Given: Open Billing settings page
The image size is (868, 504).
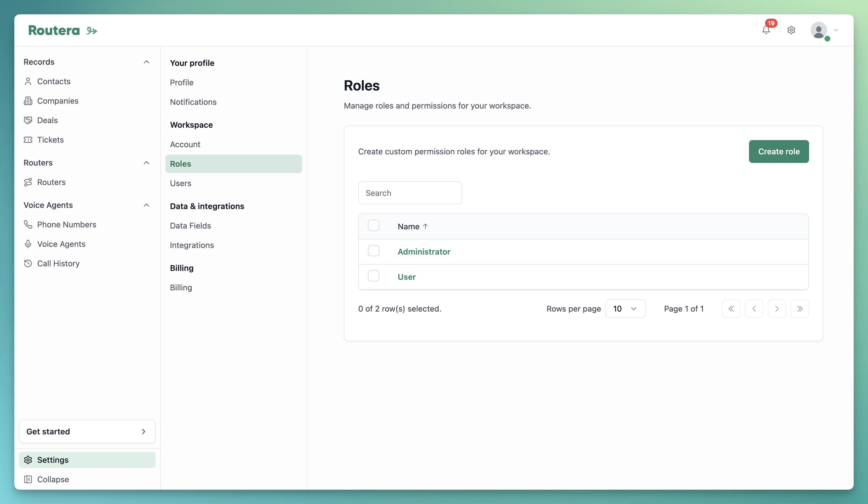Looking at the screenshot, I should (181, 288).
